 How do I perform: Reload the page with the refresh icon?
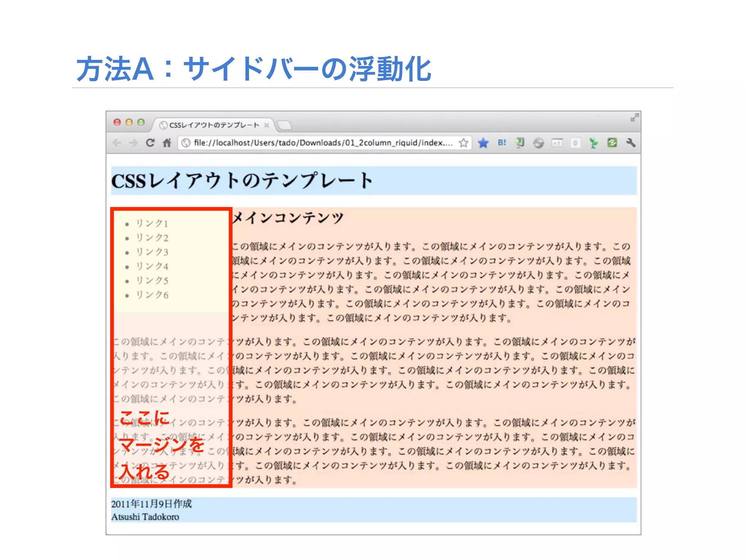click(150, 143)
